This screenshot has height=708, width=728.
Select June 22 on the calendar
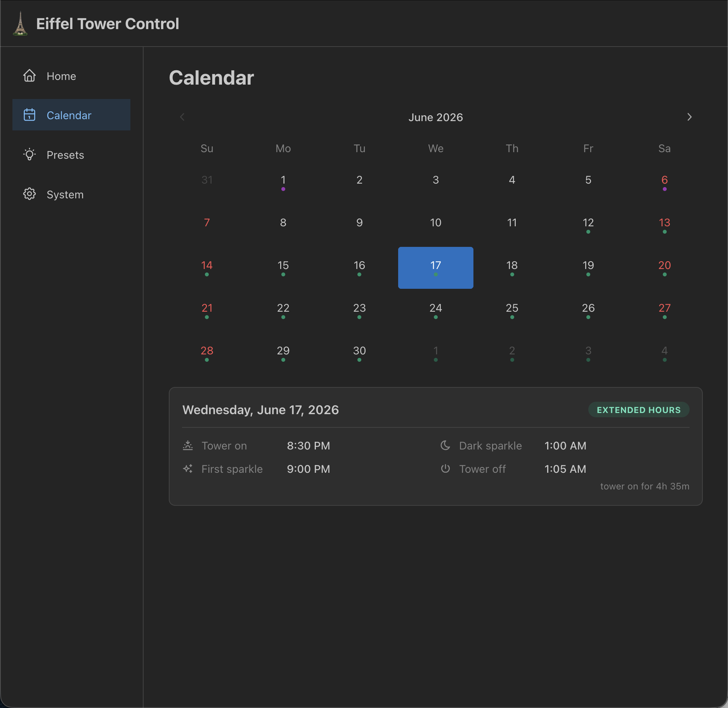click(x=283, y=311)
